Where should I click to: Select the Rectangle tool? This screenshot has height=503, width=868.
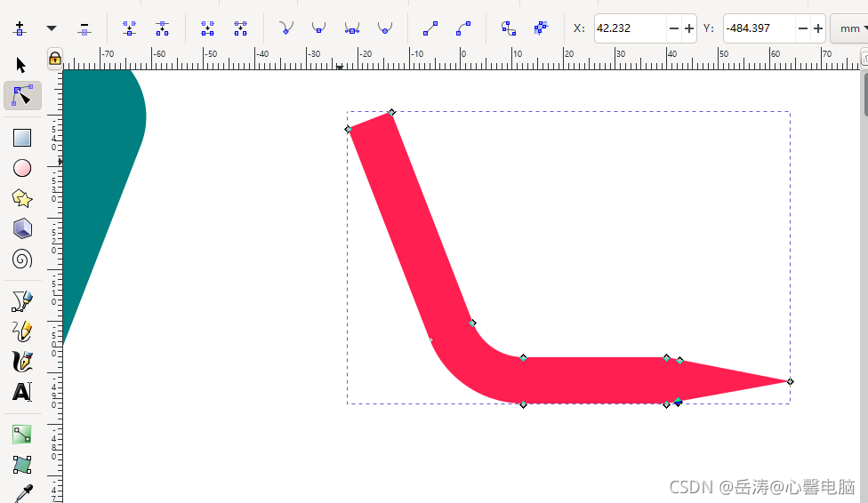coord(22,137)
